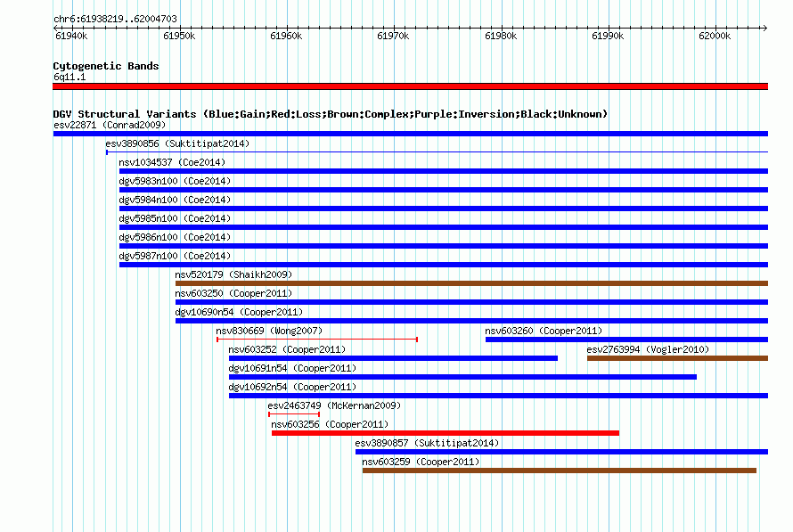Open nsv1034537 (Coe2014) variant entry

tap(172, 162)
